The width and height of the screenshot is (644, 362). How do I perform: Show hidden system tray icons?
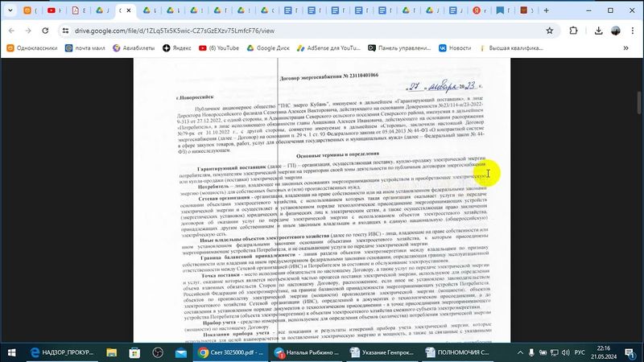point(520,352)
